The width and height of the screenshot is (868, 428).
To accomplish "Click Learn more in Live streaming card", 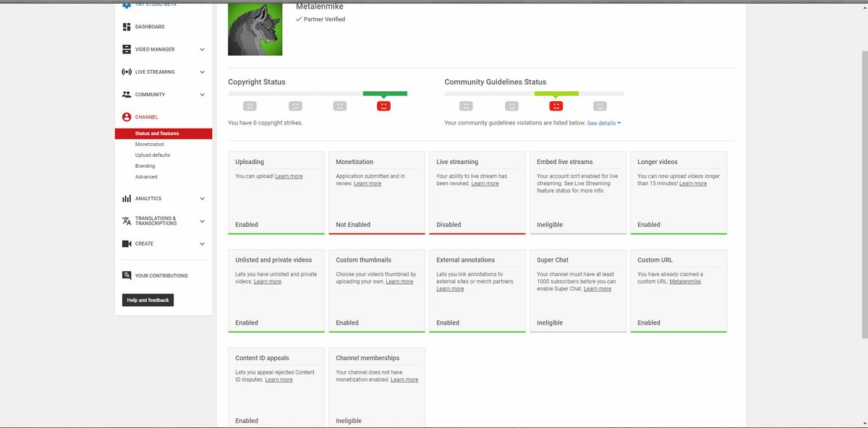I will click(485, 184).
